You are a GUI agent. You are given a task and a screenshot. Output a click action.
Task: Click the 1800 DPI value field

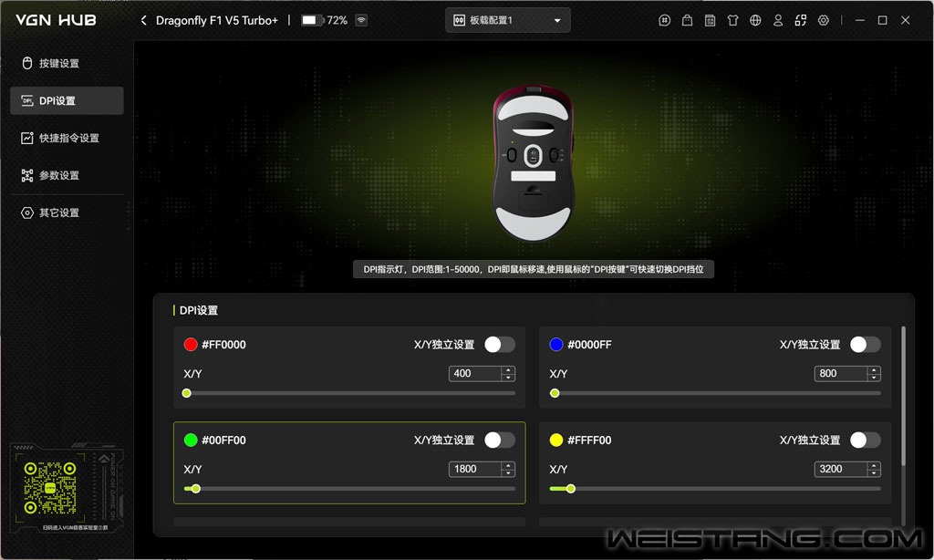click(x=475, y=469)
